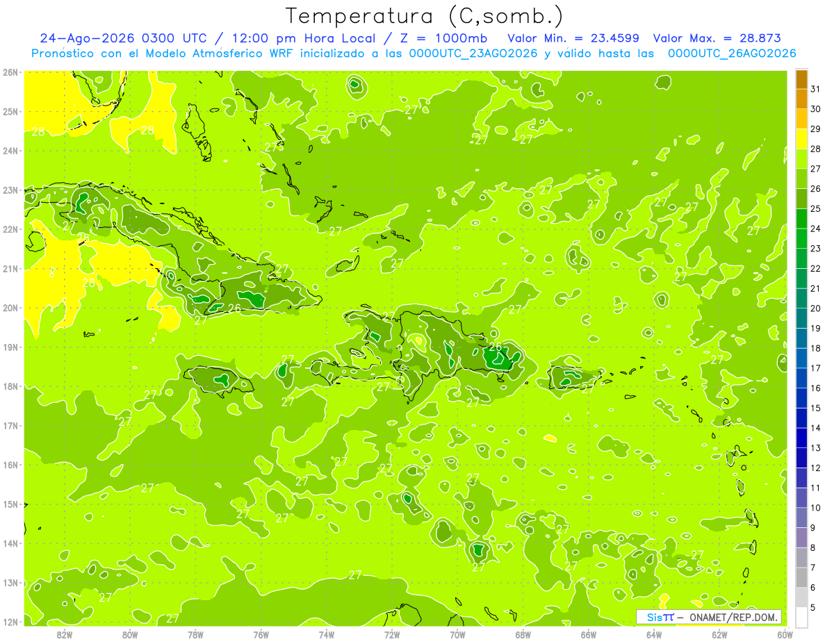Click the latitude label '24N'
Image resolution: width=834 pixels, height=644 pixels.
point(10,151)
